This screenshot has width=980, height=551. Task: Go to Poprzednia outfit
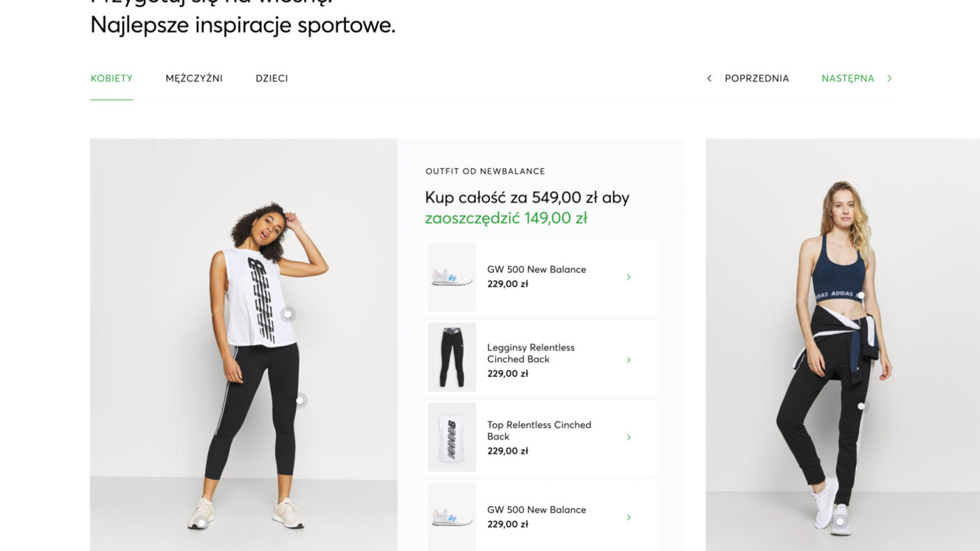click(756, 78)
